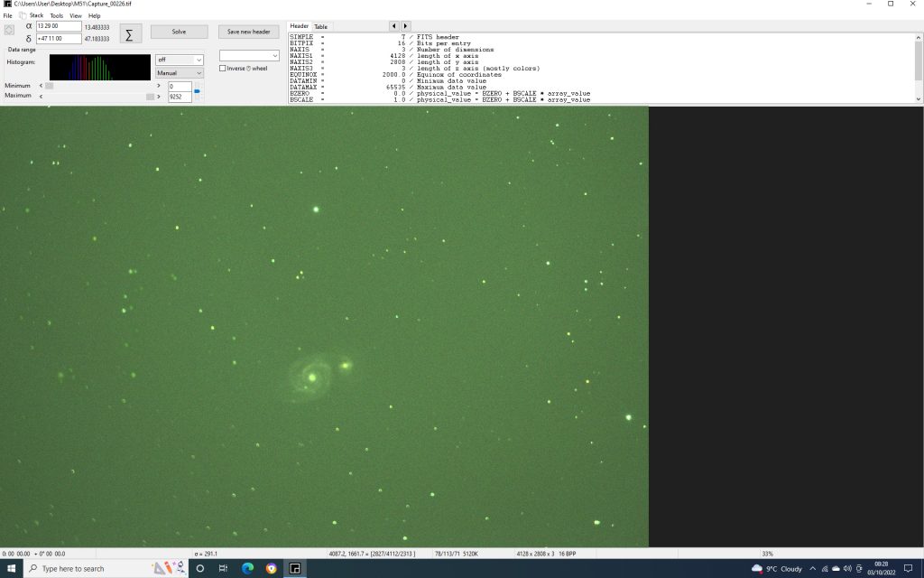Click the Solve button
This screenshot has height=578, width=924.
pyautogui.click(x=180, y=32)
